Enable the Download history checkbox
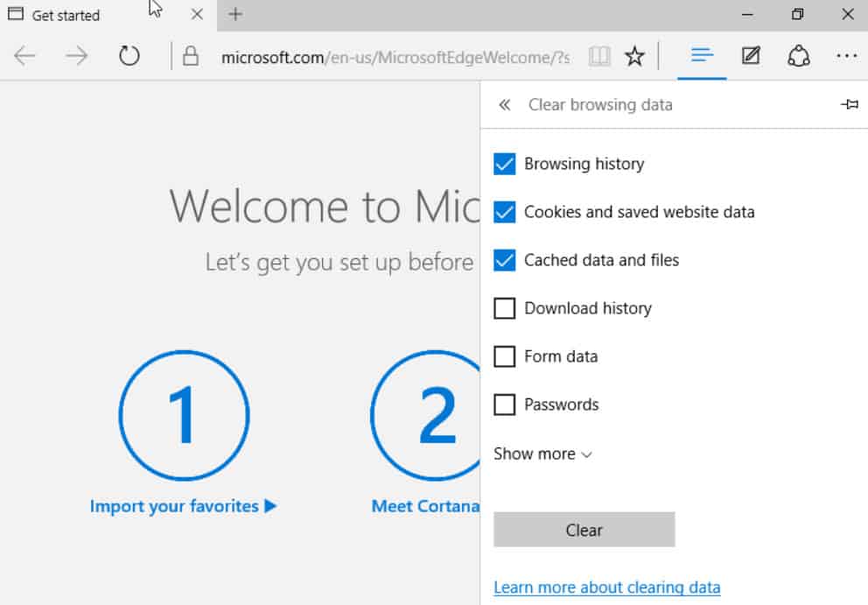Image resolution: width=868 pixels, height=605 pixels. [504, 308]
